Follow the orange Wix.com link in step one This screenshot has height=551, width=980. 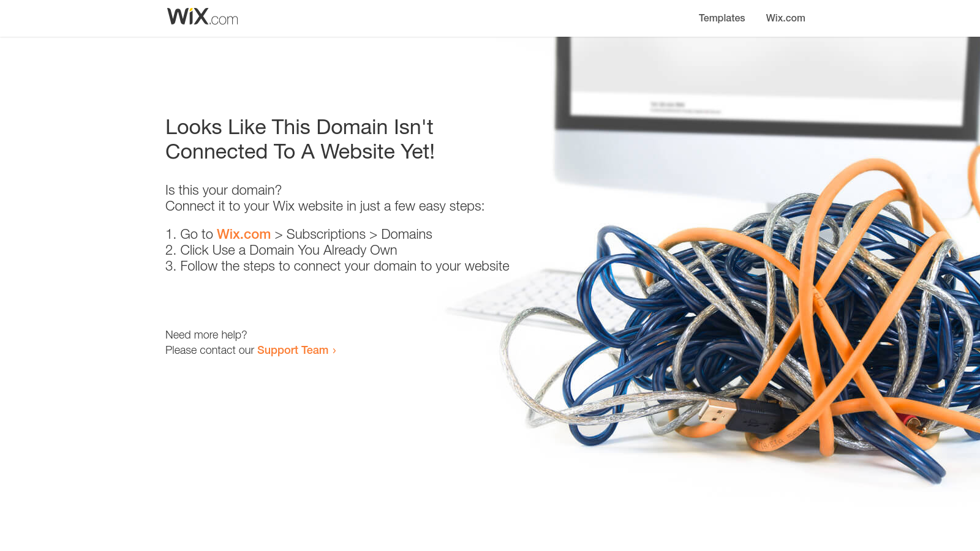[x=244, y=234]
